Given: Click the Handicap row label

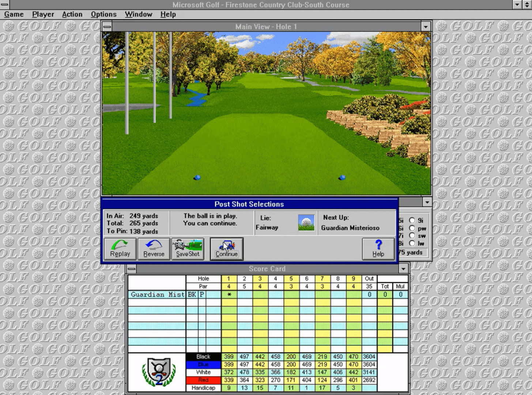Looking at the screenshot, I should point(203,388).
